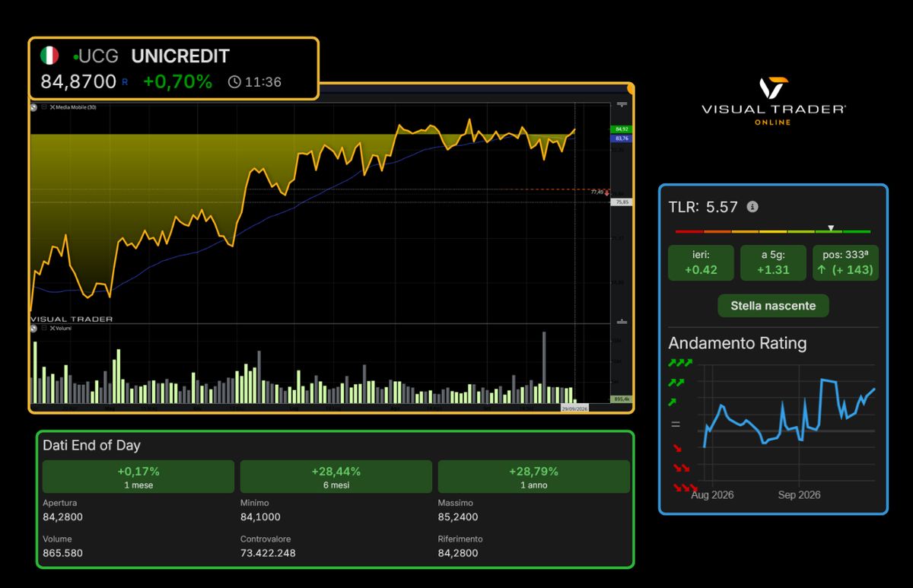
Task: Select the +0,17% 1 mese performance box
Action: (x=138, y=477)
